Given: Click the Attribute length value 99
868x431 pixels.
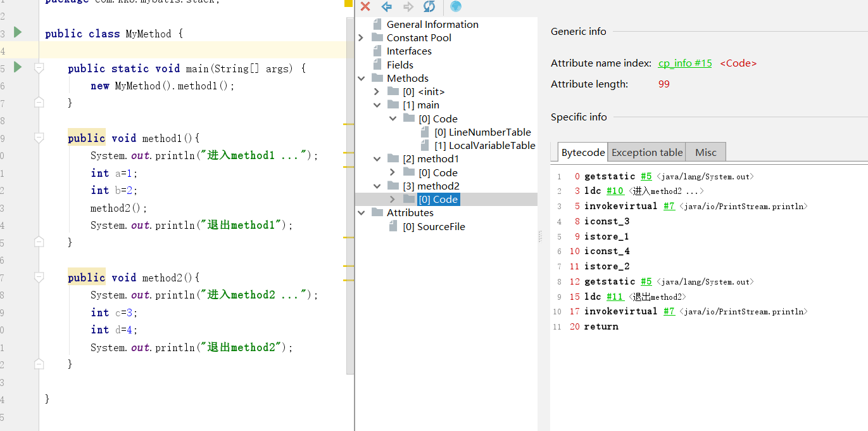Looking at the screenshot, I should pyautogui.click(x=664, y=84).
